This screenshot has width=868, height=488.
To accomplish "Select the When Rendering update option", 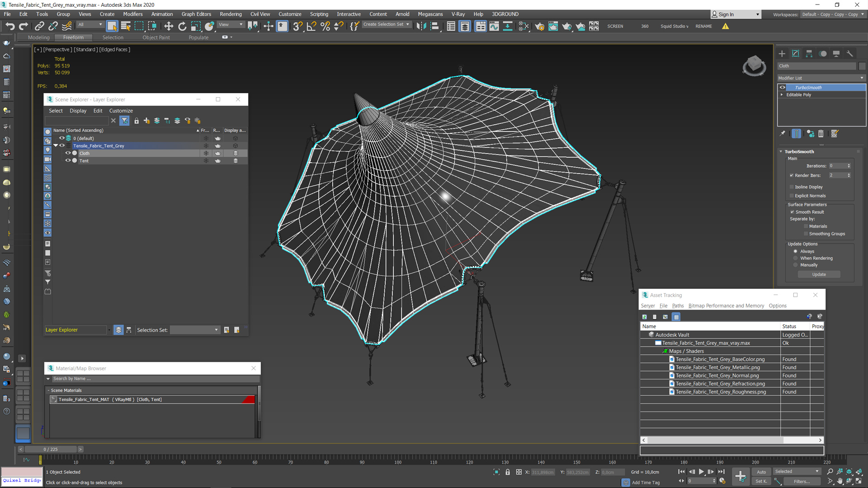I will coord(796,258).
